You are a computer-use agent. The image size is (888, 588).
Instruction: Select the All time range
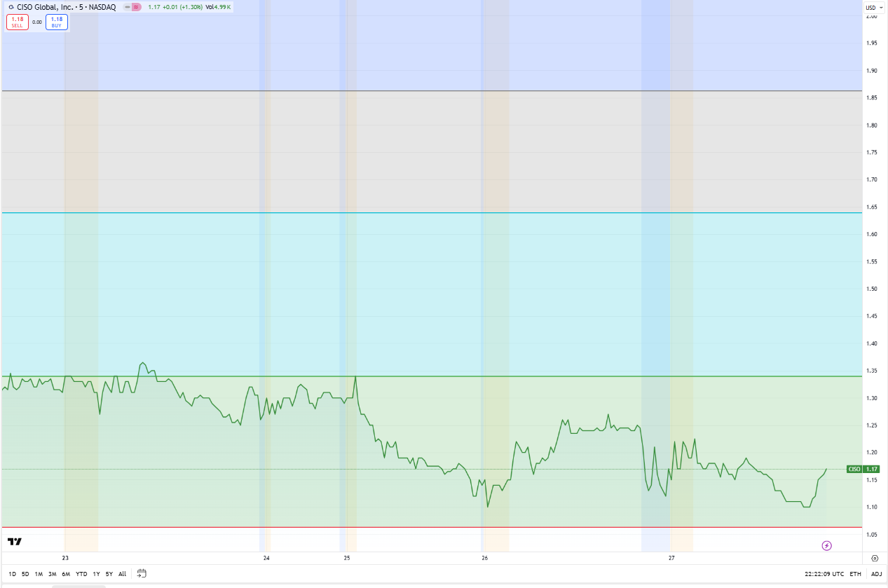[122, 574]
